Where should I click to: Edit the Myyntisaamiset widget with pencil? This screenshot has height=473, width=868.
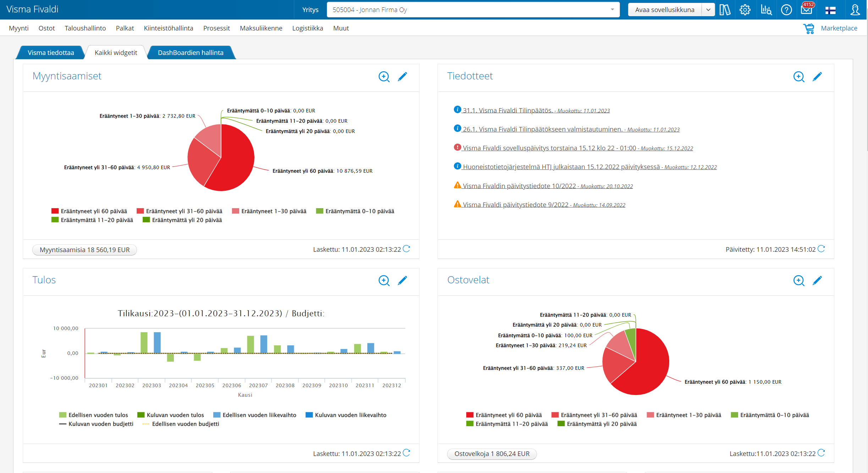tap(402, 77)
